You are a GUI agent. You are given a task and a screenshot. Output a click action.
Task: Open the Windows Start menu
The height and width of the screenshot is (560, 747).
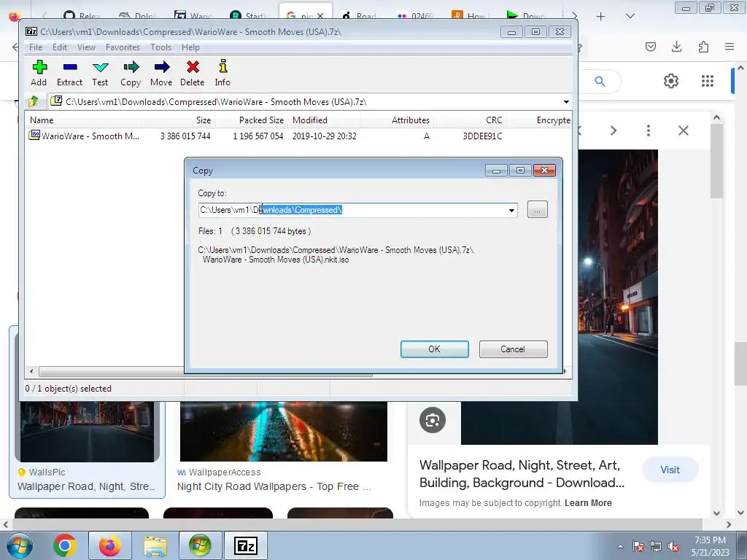tap(20, 545)
